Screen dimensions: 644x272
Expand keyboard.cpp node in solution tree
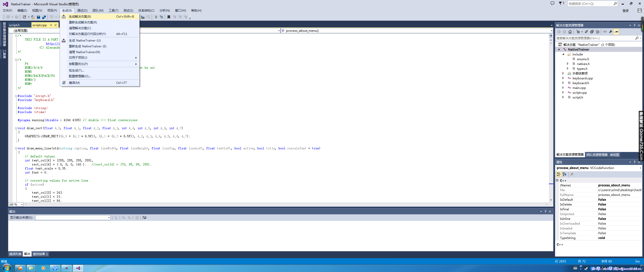pos(563,78)
